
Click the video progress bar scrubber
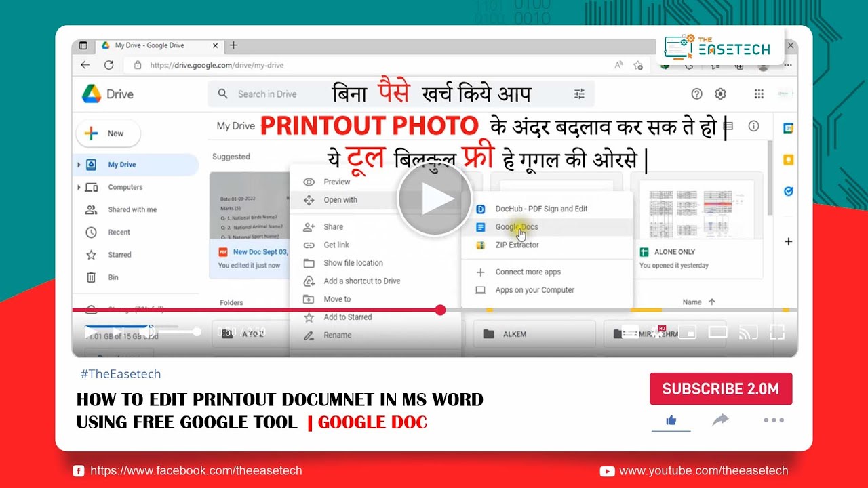[440, 310]
